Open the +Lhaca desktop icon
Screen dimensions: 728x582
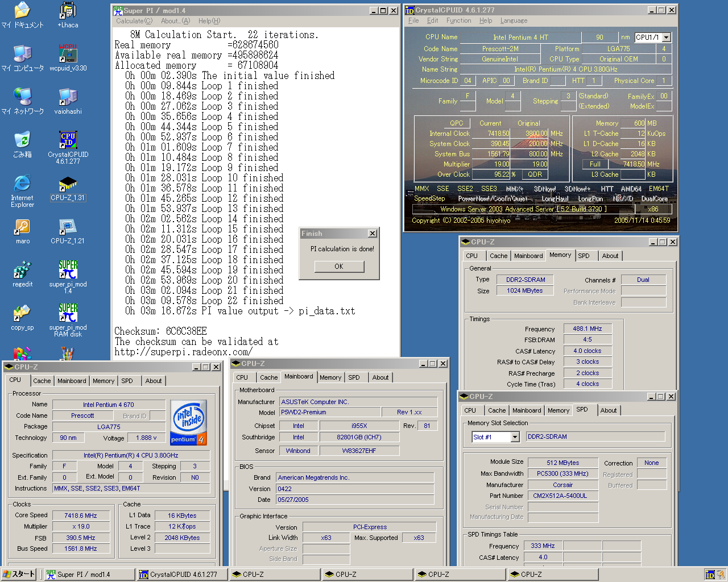68,15
